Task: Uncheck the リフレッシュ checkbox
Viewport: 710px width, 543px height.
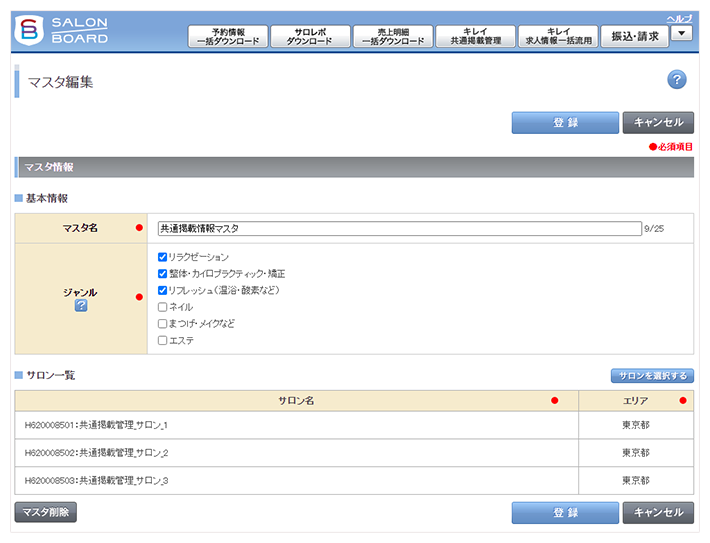Action: 163,290
